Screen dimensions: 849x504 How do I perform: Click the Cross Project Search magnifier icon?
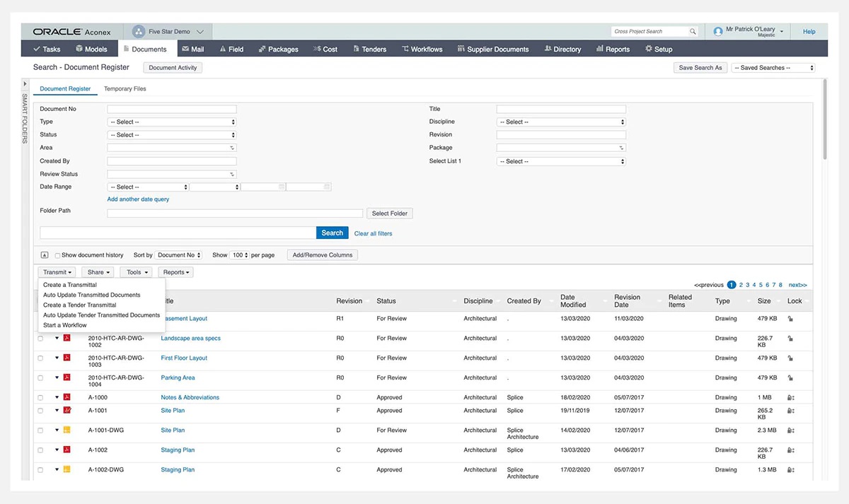pos(692,32)
